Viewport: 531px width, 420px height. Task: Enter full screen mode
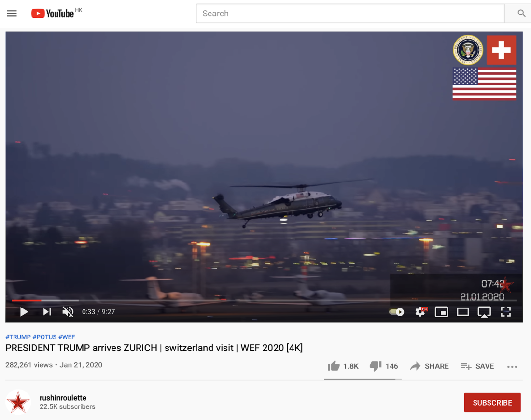(x=505, y=311)
